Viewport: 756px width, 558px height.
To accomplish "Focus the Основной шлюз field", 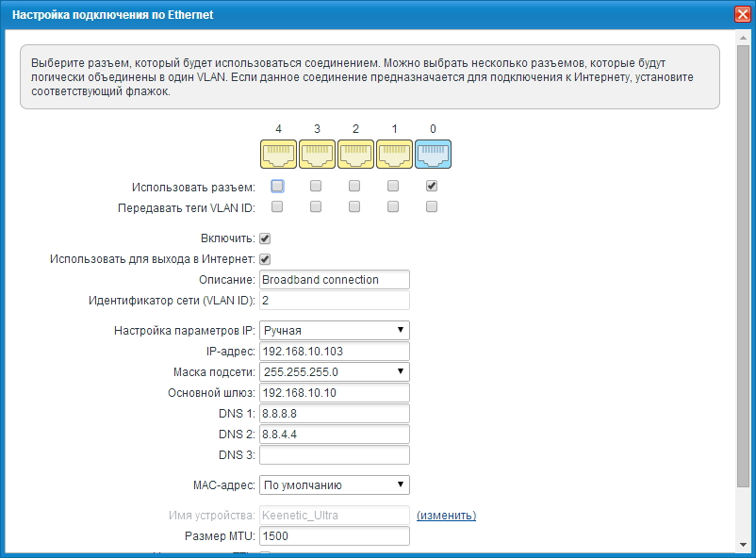I will [x=334, y=392].
